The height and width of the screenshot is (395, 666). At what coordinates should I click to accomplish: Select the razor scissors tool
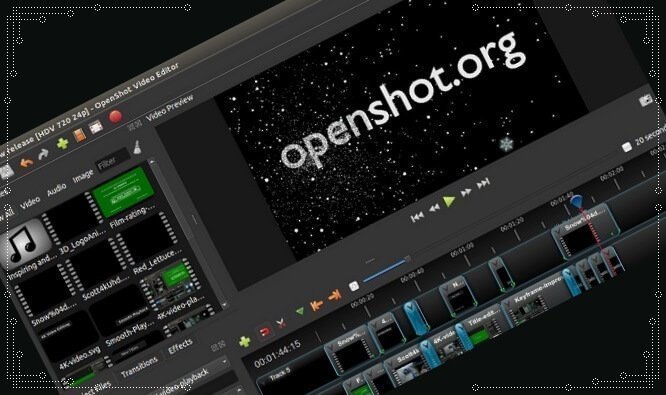click(x=281, y=324)
